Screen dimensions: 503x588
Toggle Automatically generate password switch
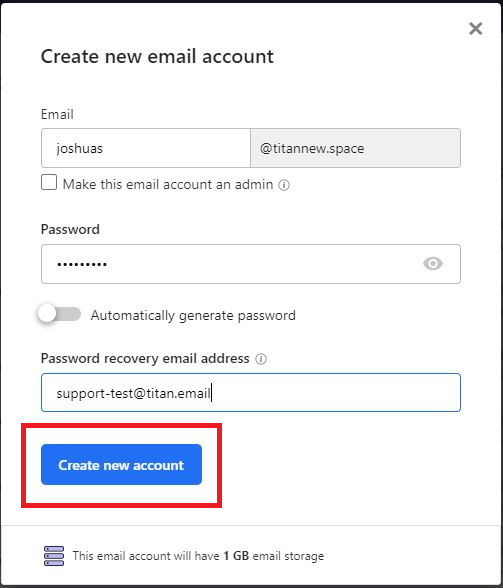point(59,314)
